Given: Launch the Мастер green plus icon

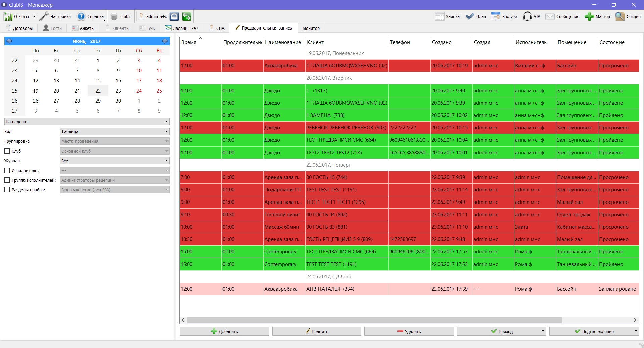Looking at the screenshot, I should tap(589, 16).
